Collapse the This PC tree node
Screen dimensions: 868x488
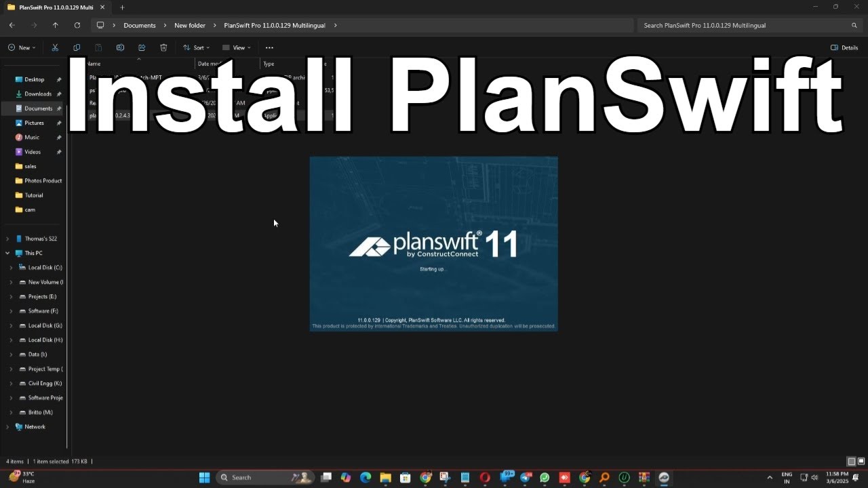7,253
